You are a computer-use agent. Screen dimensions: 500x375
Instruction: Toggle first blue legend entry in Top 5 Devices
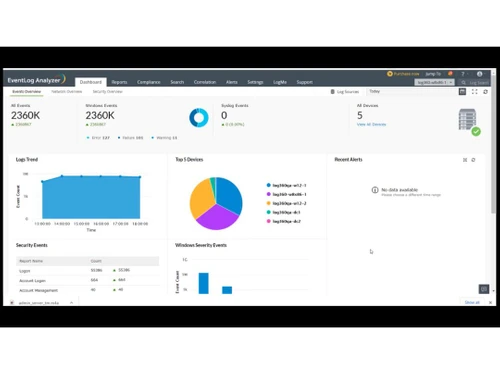point(286,185)
